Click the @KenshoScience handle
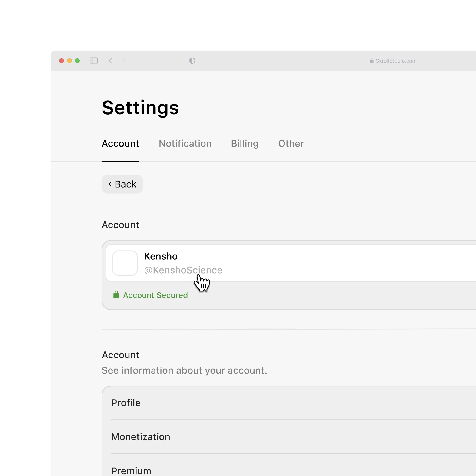 click(x=183, y=270)
